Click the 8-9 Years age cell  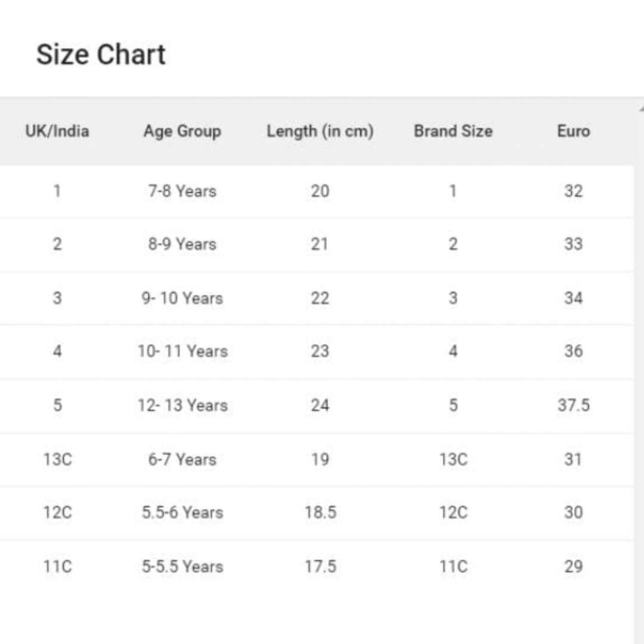tap(182, 244)
